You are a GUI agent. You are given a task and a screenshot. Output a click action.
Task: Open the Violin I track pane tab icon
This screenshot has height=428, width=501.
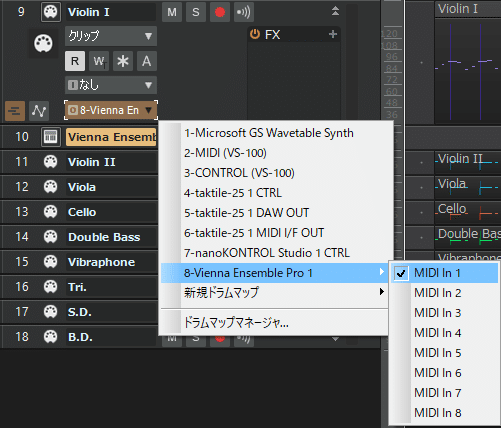coord(15,111)
